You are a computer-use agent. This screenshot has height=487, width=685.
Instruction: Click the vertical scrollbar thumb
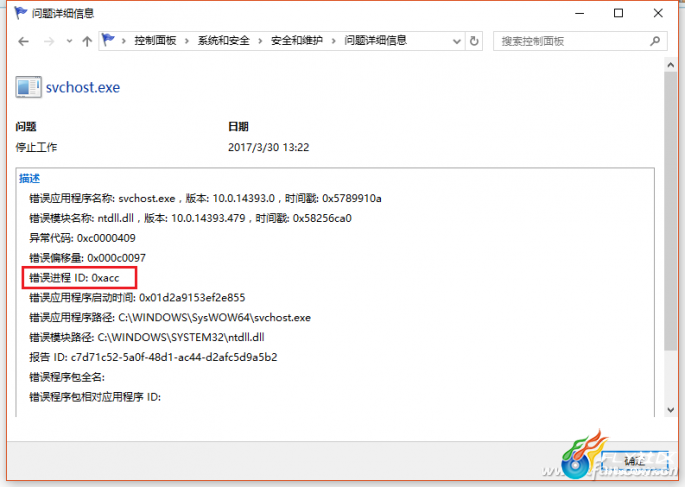tap(671, 211)
